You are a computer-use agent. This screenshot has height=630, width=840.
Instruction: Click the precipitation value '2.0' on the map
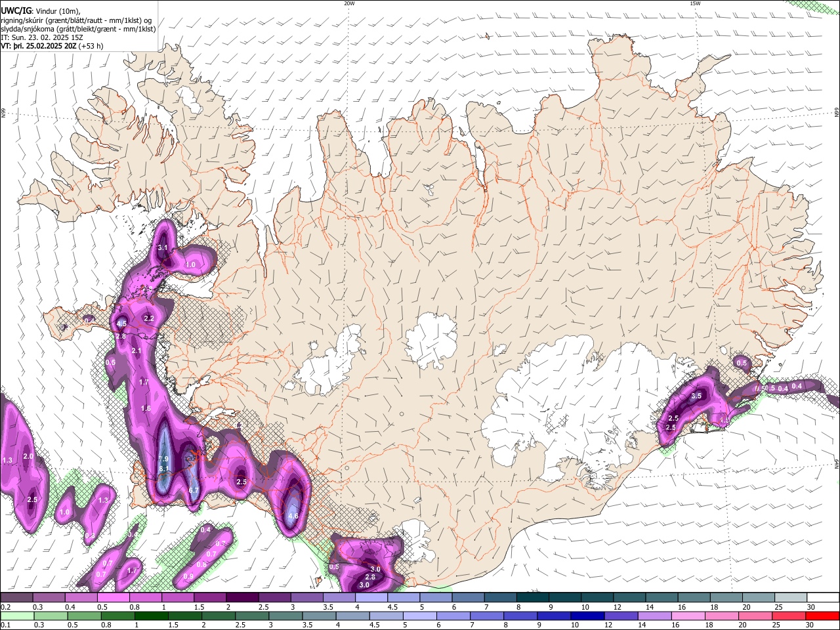point(28,456)
